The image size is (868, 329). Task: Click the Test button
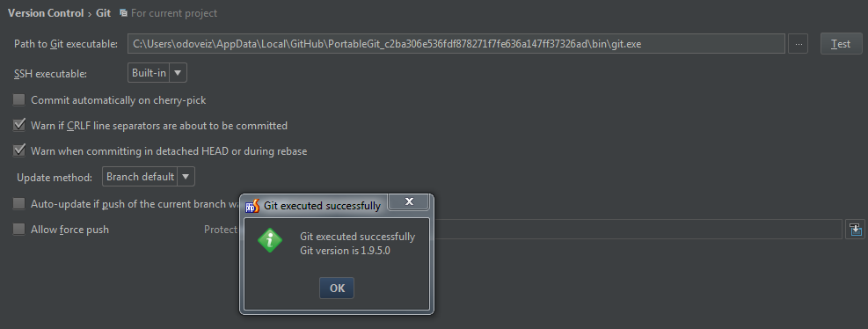coord(841,44)
